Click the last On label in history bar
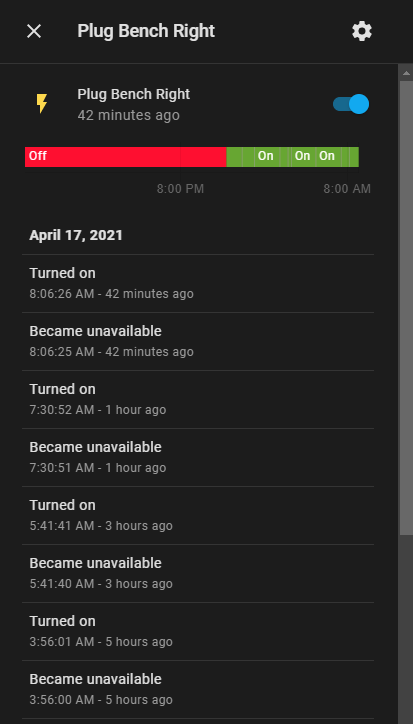Viewport: 413px width, 724px height. (327, 156)
